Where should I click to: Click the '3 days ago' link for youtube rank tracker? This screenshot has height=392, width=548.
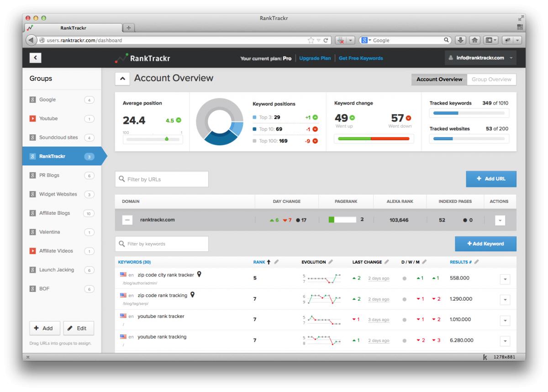(379, 320)
